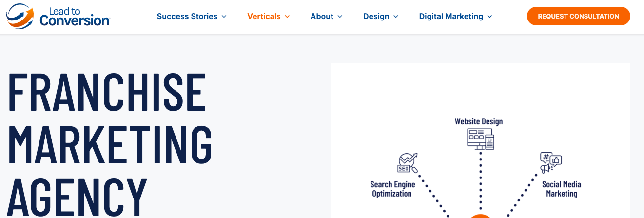Screen dimensions: 644x218
Task: Open the Verticals menu item
Action: [x=264, y=17]
